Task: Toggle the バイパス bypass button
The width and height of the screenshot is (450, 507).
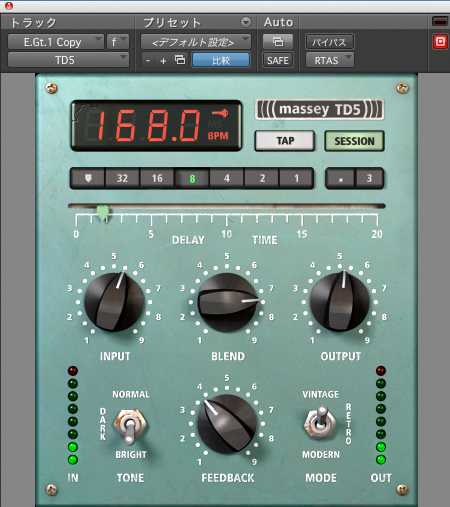Action: pyautogui.click(x=329, y=42)
